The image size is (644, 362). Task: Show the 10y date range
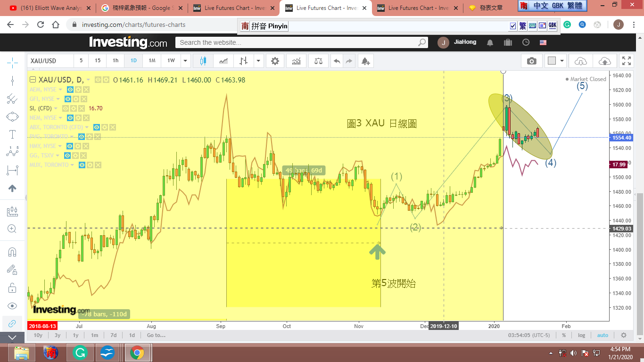pyautogui.click(x=38, y=335)
